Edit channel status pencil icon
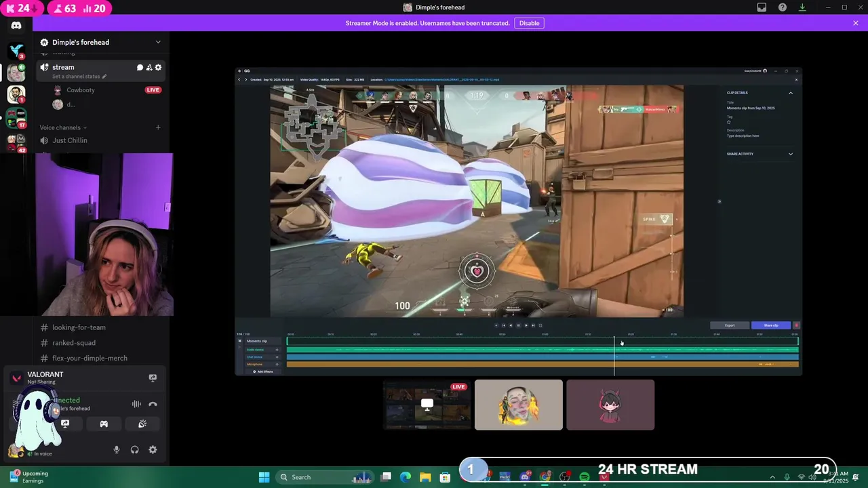Screen dimensions: 868x488 pyautogui.click(x=104, y=77)
